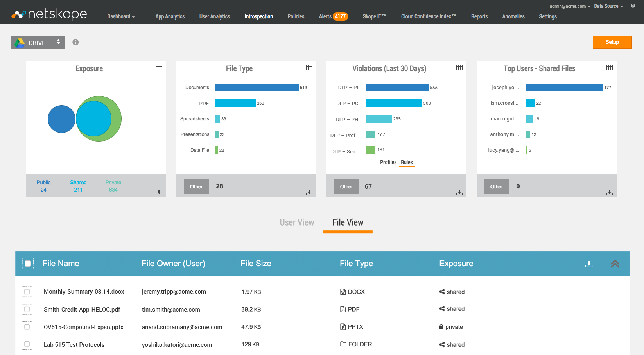Click the table view icon in Exposure panel
The height and width of the screenshot is (355, 644).
point(159,67)
